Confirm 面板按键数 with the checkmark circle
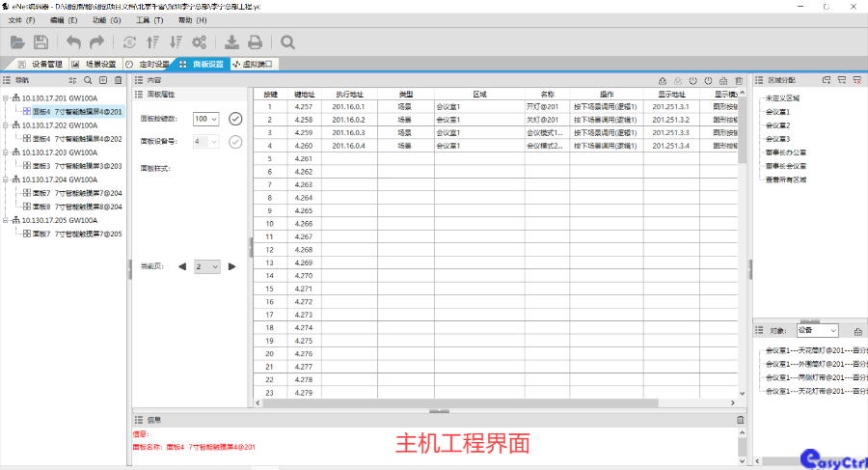This screenshot has width=868, height=470. [235, 119]
